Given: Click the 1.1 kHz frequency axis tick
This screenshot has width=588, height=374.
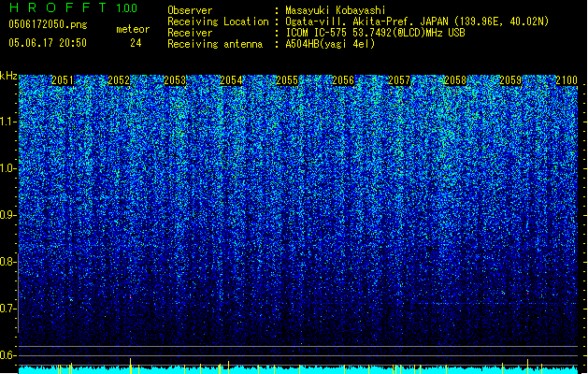Looking at the screenshot, I should pyautogui.click(x=8, y=122).
